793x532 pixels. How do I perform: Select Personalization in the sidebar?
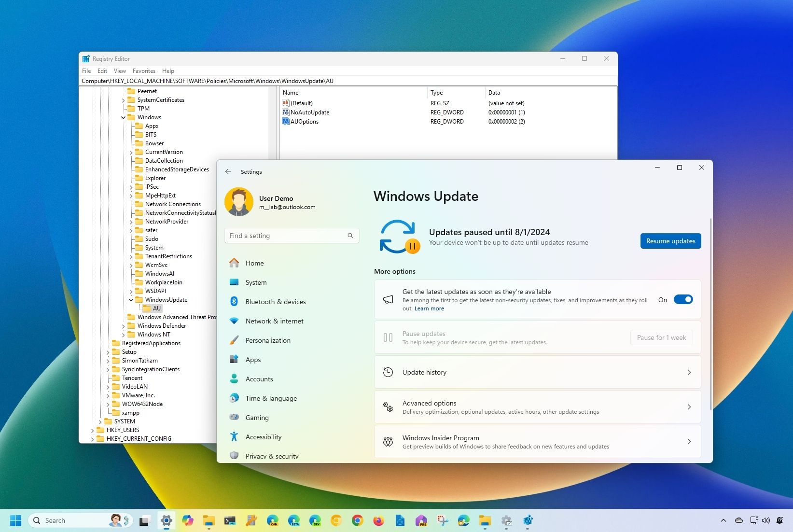[x=268, y=340]
